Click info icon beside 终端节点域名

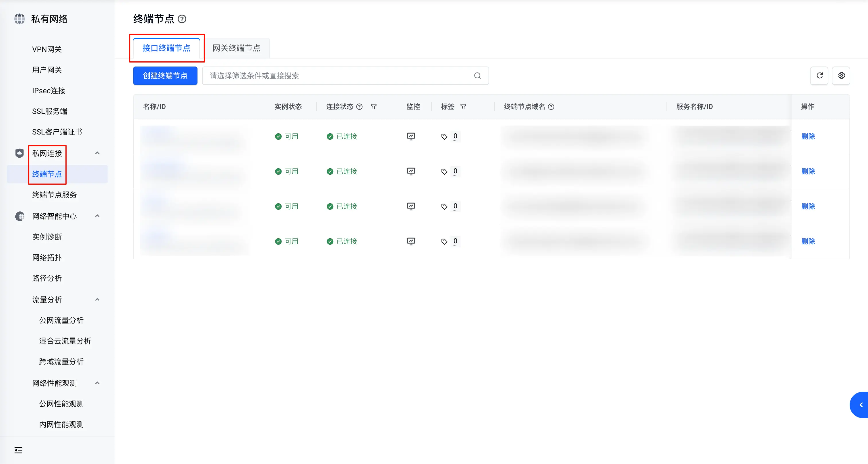coord(551,107)
